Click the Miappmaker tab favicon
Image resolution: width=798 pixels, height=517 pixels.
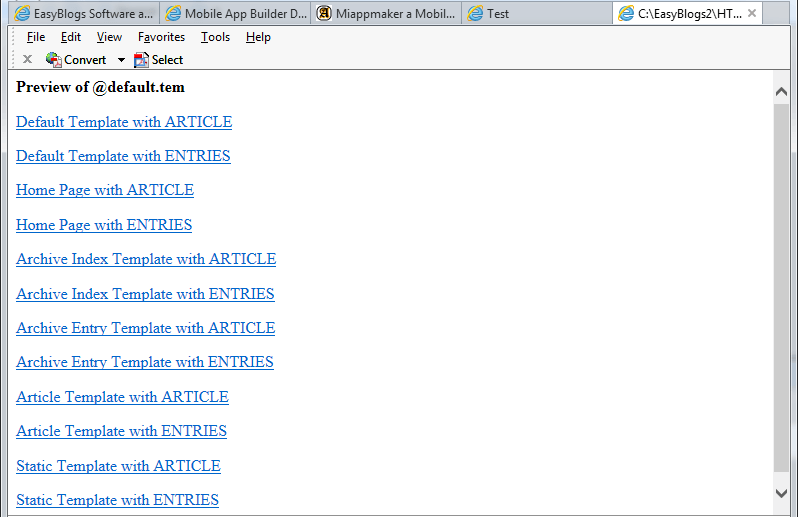point(324,13)
